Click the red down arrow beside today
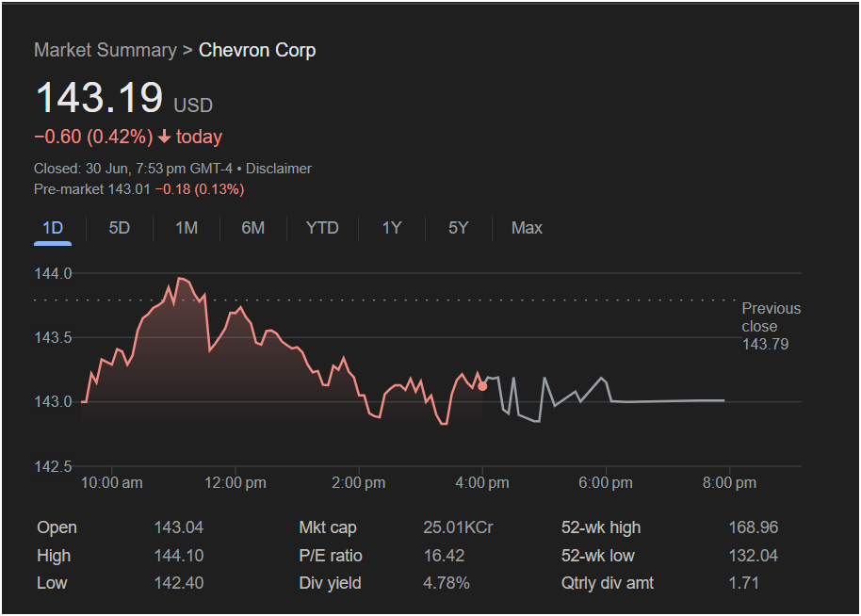The width and height of the screenshot is (861, 616). (x=164, y=137)
